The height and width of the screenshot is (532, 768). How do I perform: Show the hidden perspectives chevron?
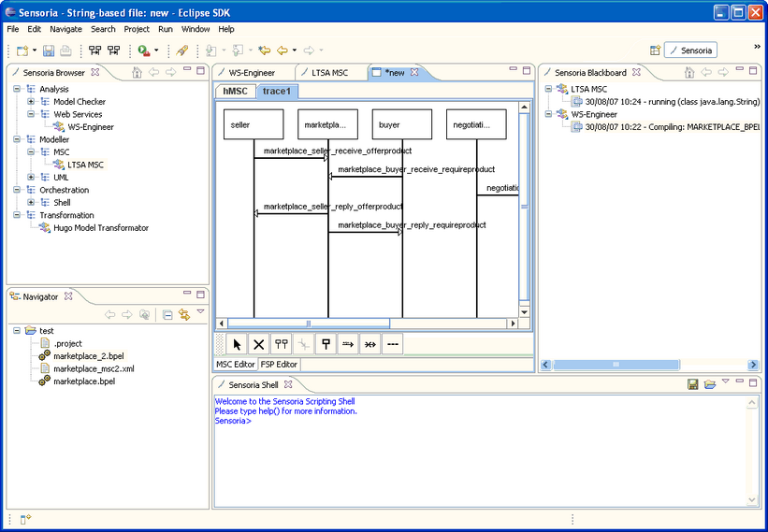point(757,47)
